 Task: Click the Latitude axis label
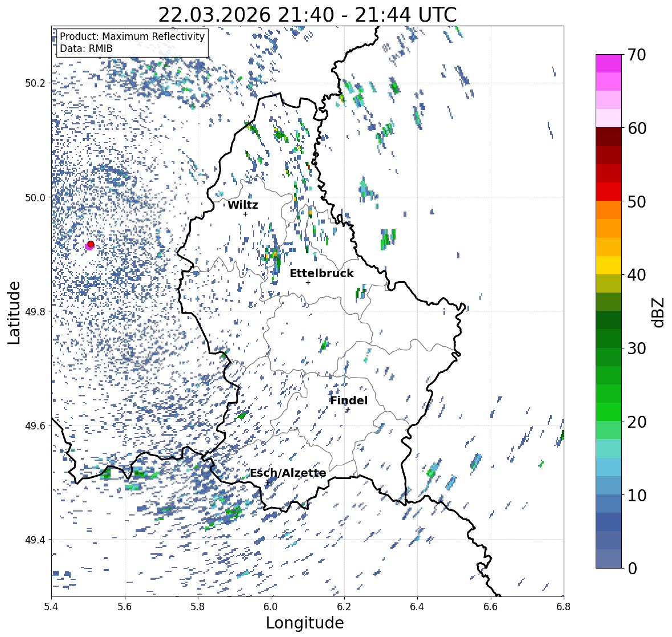click(x=14, y=313)
